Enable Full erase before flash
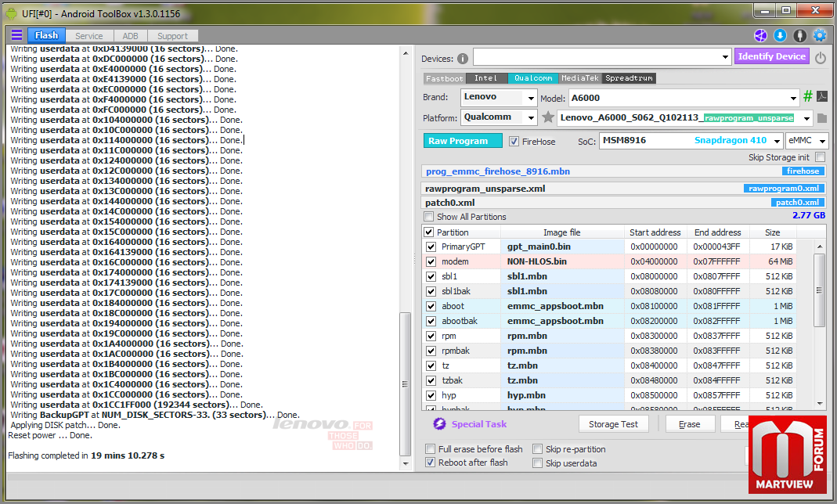 pyautogui.click(x=430, y=449)
